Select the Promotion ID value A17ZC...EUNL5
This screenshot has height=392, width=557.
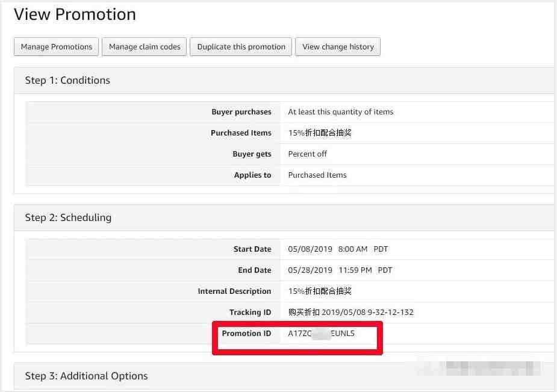(x=321, y=334)
